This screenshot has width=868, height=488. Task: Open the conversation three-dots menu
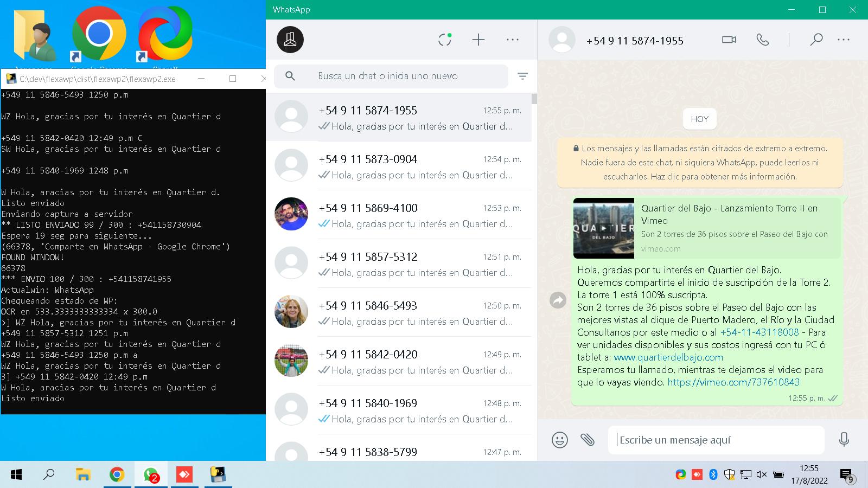844,40
